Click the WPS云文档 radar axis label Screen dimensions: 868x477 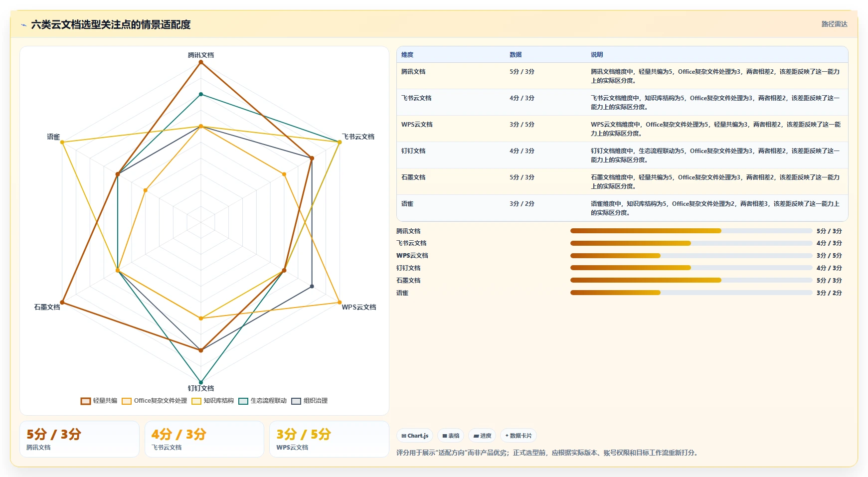coord(359,307)
